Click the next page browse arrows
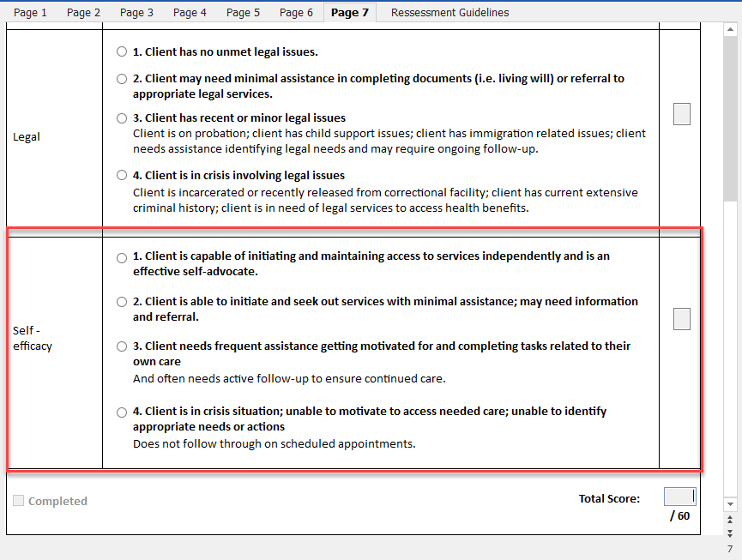Image resolution: width=742 pixels, height=560 pixels. (x=728, y=534)
